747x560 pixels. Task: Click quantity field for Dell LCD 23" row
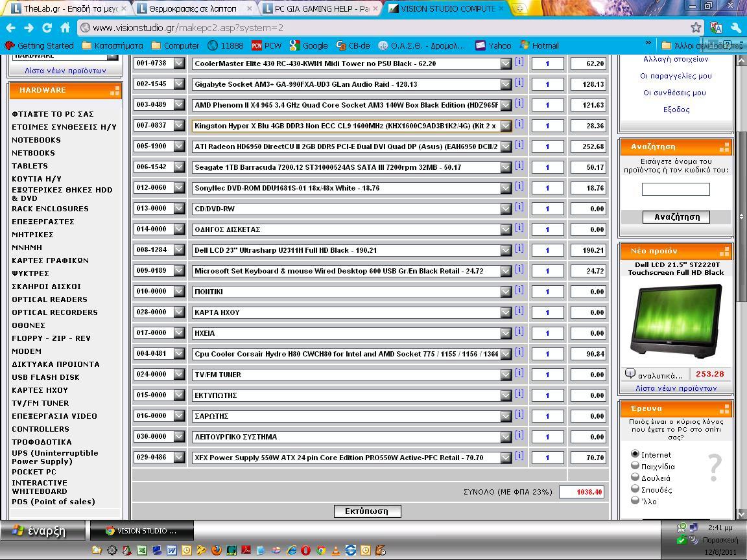click(x=547, y=250)
